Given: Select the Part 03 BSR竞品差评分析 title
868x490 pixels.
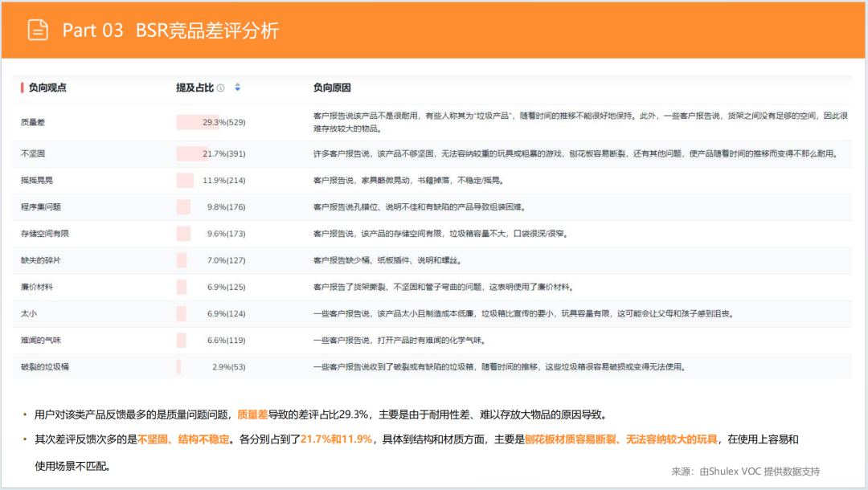Looking at the screenshot, I should (171, 30).
